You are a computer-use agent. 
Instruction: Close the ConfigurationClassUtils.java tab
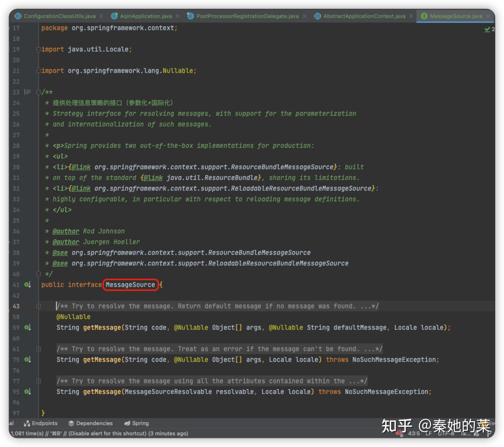pos(101,16)
